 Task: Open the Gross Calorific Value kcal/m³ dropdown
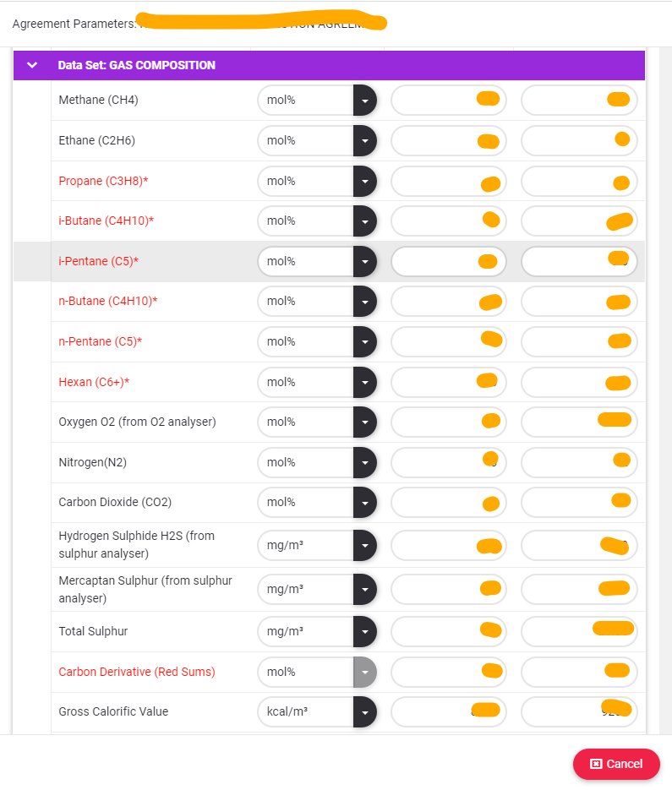(364, 712)
